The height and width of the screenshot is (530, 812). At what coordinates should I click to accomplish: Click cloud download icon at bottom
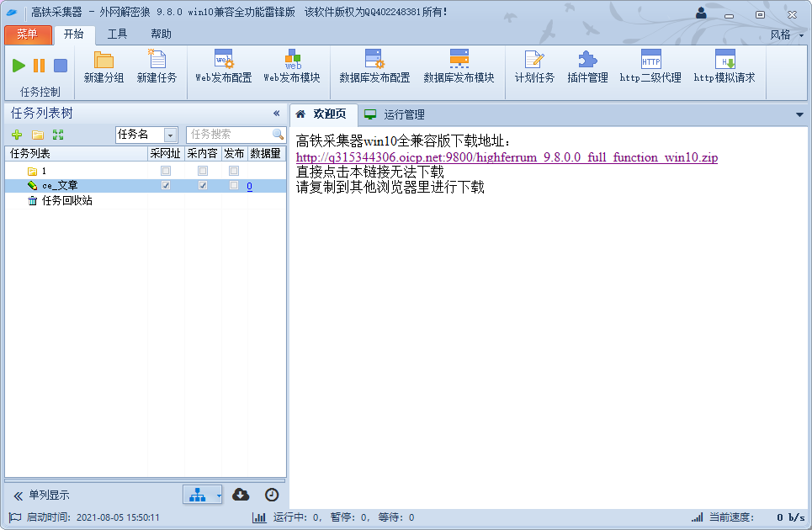(x=241, y=495)
